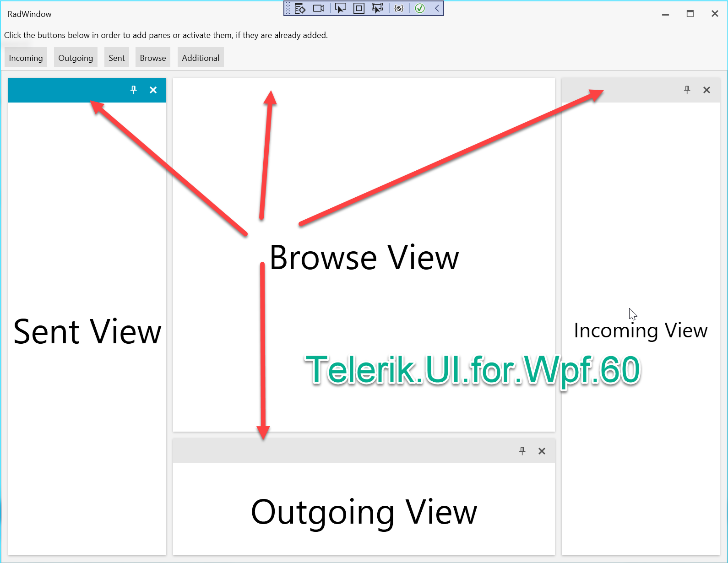Click the RadWindow title text

[30, 14]
